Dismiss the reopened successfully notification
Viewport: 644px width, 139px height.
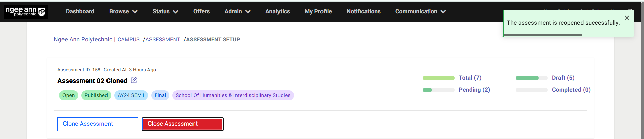pos(627,18)
